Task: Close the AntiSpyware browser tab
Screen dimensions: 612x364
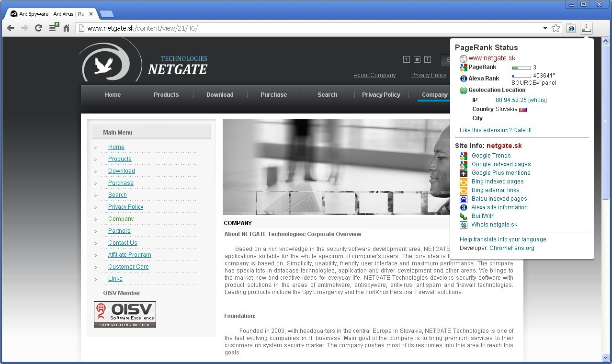Action: point(91,14)
